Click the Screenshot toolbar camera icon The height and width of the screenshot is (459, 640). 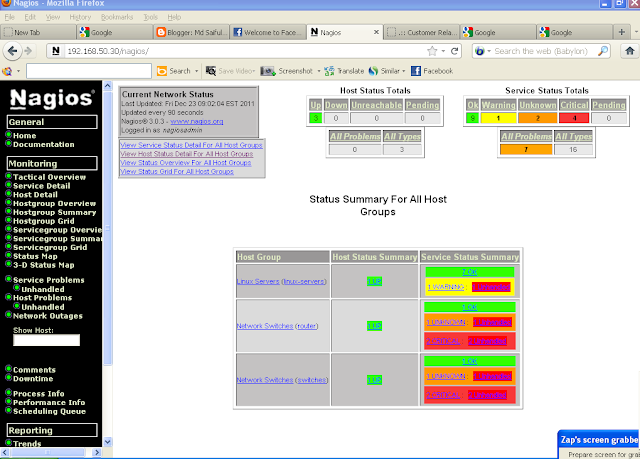pos(268,71)
